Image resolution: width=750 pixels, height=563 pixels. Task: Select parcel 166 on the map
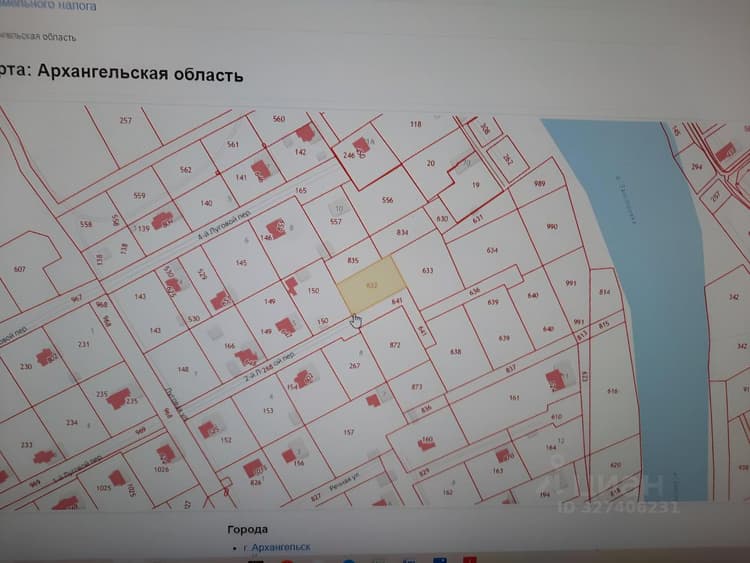tap(230, 346)
